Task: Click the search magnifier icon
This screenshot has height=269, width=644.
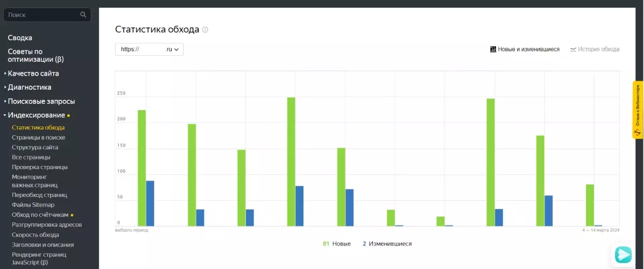Action: [x=83, y=15]
